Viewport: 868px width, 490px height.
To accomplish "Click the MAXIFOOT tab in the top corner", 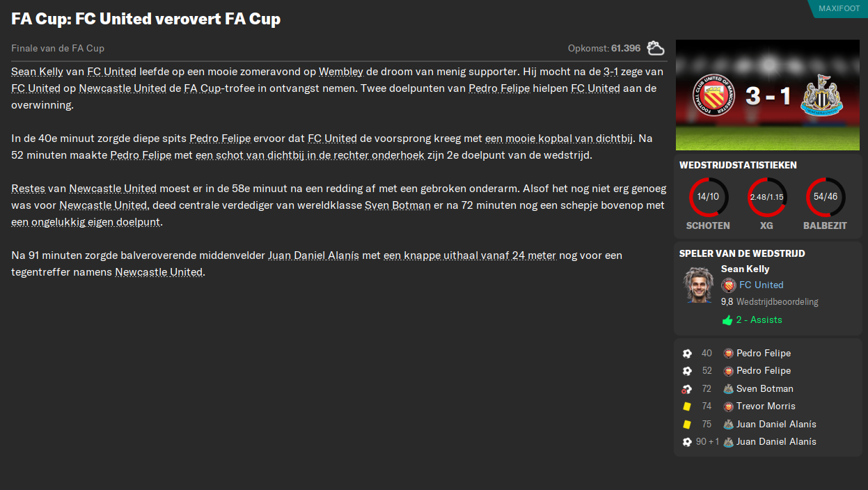I will click(838, 8).
